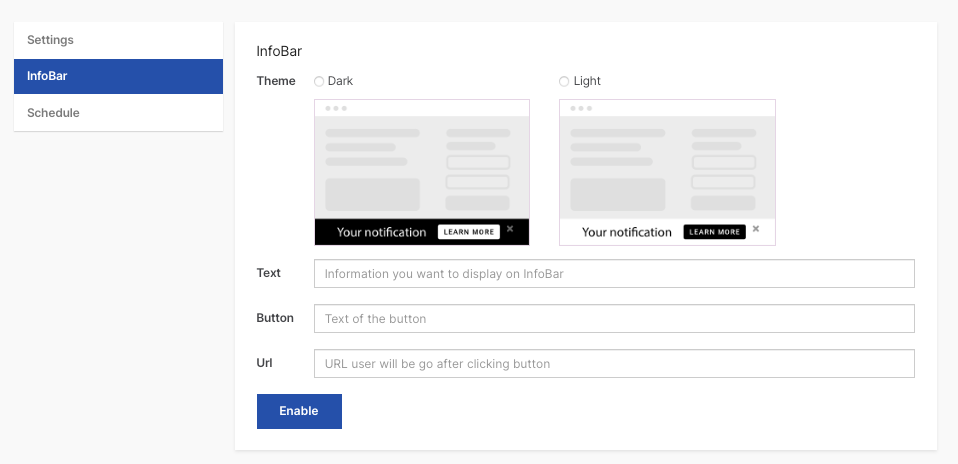
Task: Switch to the InfoBar sidebar tab
Action: (x=119, y=76)
